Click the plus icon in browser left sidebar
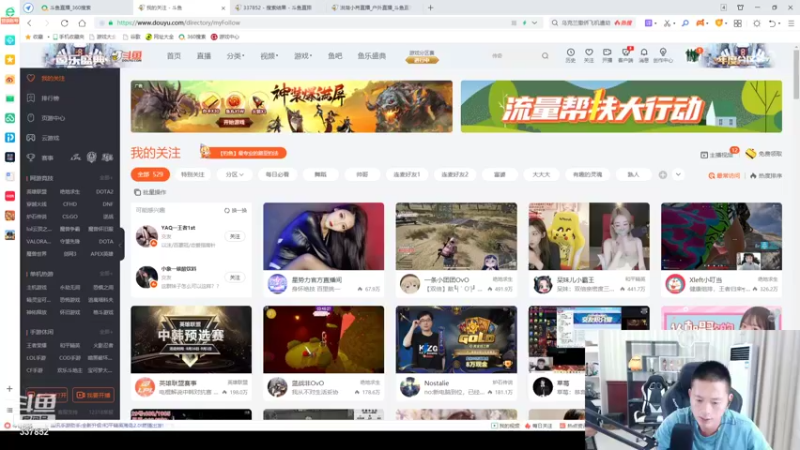The image size is (800, 450). [x=9, y=389]
